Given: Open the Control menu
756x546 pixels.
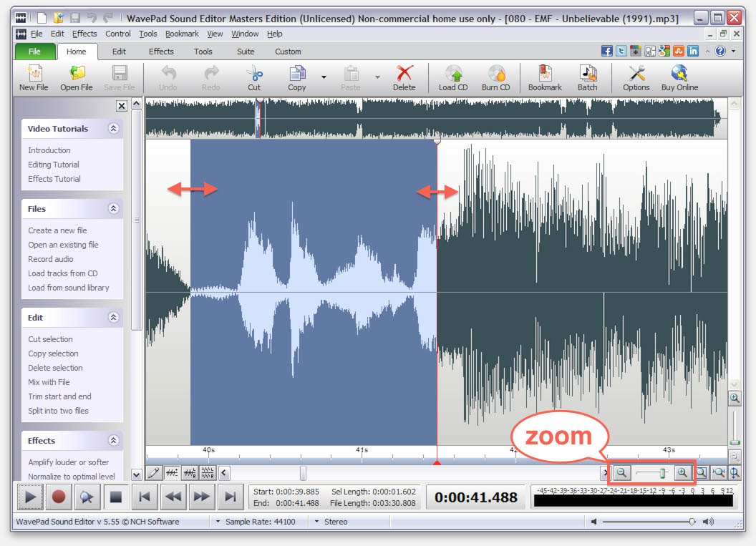Looking at the screenshot, I should [x=117, y=34].
